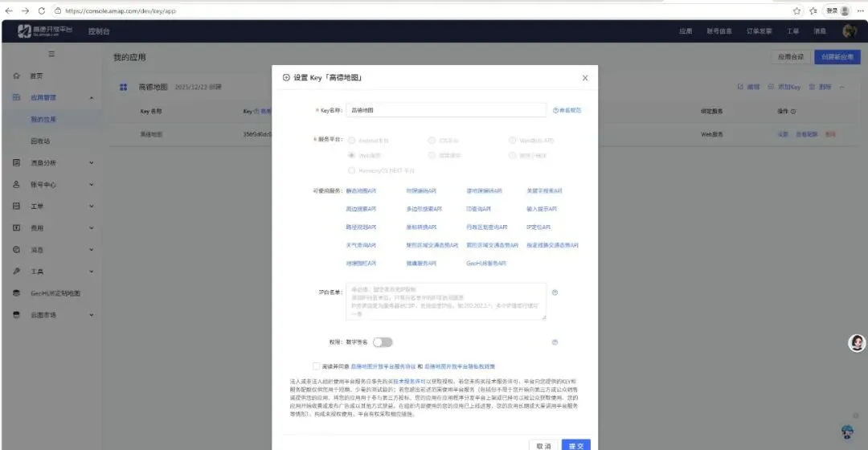Expand the 费用 sidebar section
The image size is (868, 450).
pyautogui.click(x=92, y=227)
